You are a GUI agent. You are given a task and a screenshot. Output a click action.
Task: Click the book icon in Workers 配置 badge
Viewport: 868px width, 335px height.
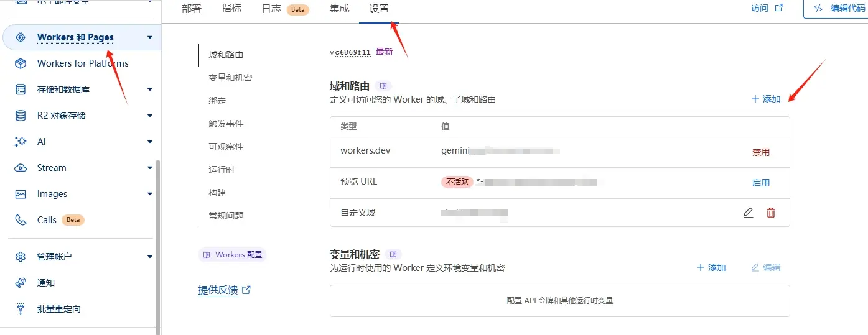[207, 255]
